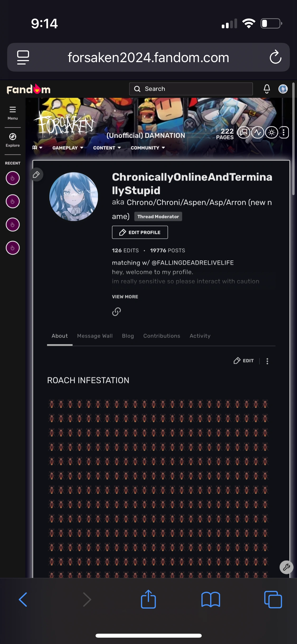Open the wiki header more-options dots

(284, 132)
